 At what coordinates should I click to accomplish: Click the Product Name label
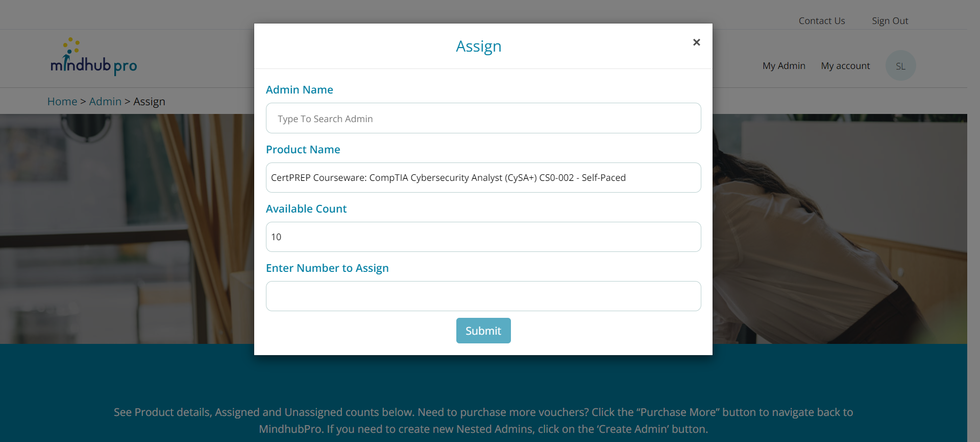click(x=303, y=150)
